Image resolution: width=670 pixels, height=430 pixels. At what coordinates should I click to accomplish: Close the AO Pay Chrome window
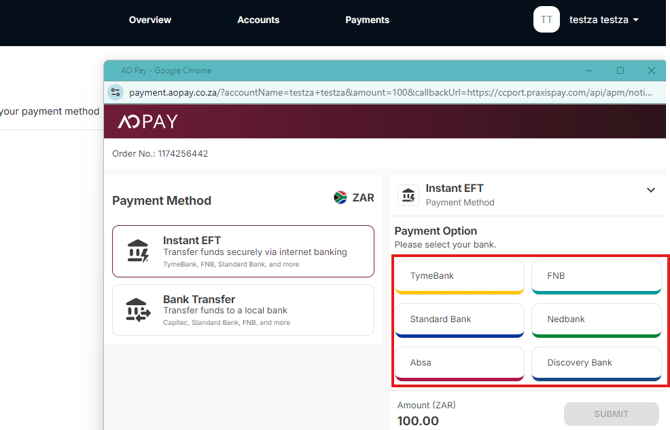pos(651,71)
